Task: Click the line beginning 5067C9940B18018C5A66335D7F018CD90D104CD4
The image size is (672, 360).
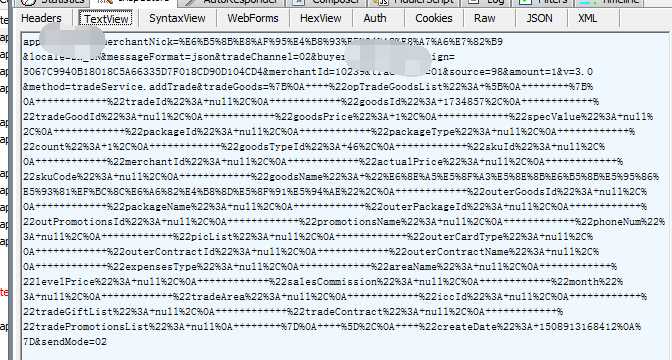Action: [x=308, y=72]
